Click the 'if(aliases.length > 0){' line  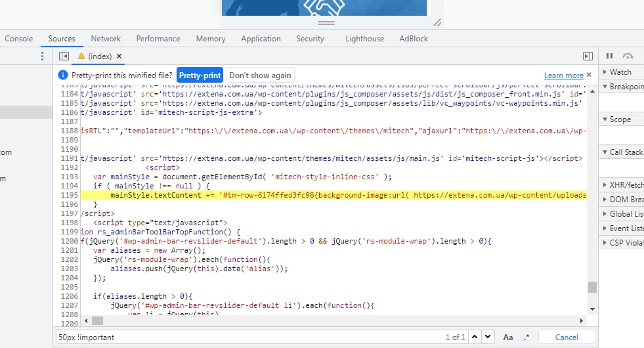coord(143,296)
